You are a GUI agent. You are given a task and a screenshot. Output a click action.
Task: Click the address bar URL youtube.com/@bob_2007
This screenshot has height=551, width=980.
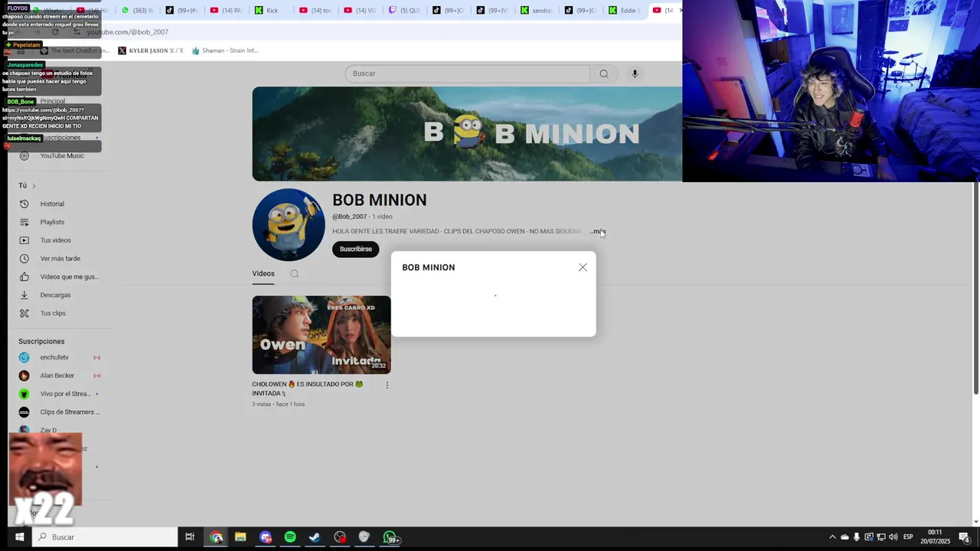point(127,32)
